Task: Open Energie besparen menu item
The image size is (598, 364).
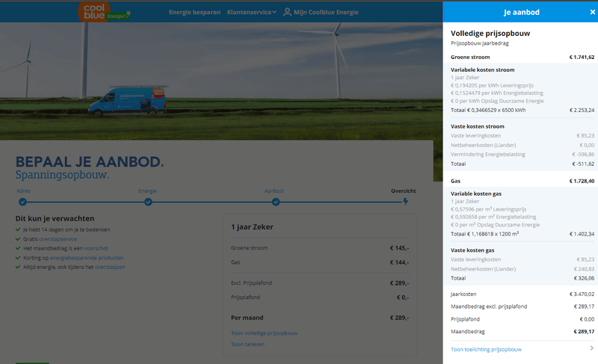Action: pos(194,12)
